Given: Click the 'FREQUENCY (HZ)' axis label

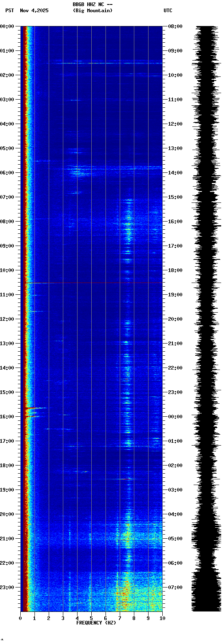Looking at the screenshot, I should pos(96,623).
